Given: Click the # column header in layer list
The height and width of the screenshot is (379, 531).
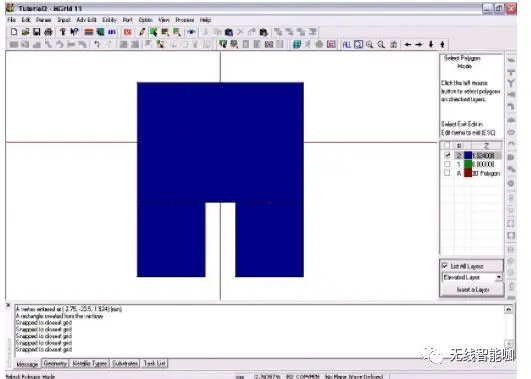Looking at the screenshot, I should 459,146.
